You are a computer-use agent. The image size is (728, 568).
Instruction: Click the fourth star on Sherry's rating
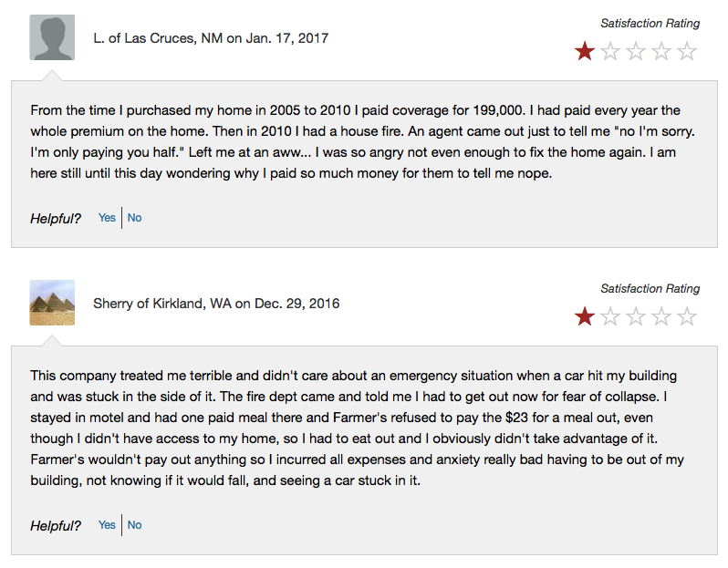[x=661, y=317]
